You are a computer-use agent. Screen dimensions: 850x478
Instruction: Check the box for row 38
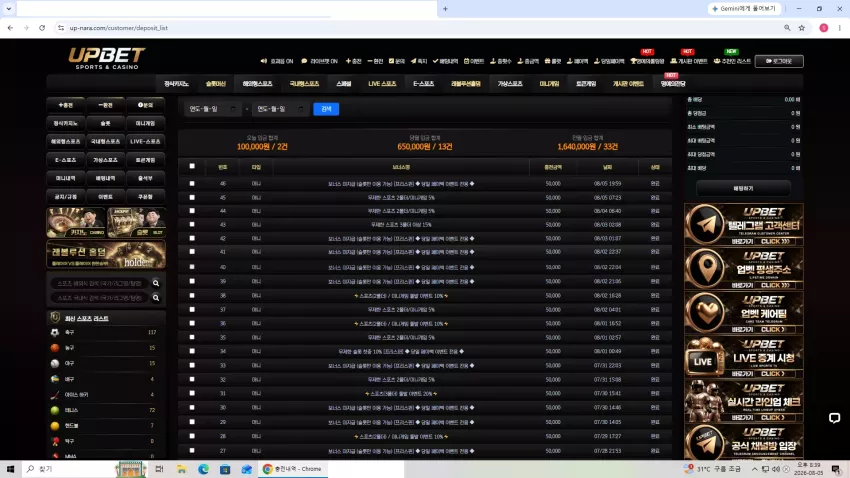point(192,295)
